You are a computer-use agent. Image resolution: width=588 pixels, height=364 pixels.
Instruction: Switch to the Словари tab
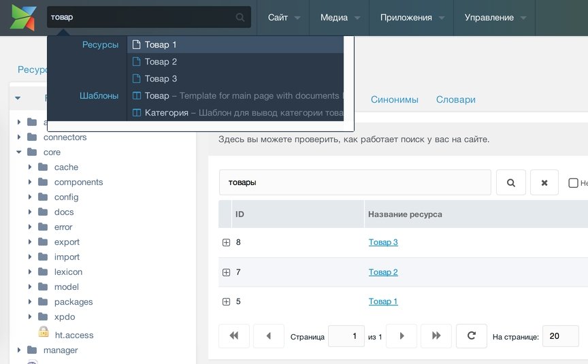click(455, 99)
